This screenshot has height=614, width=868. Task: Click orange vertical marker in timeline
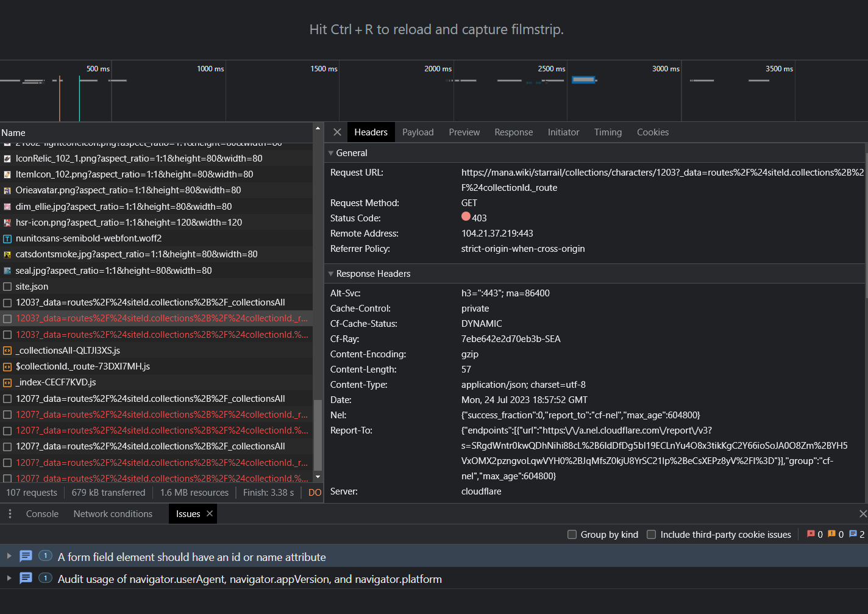[x=60, y=98]
